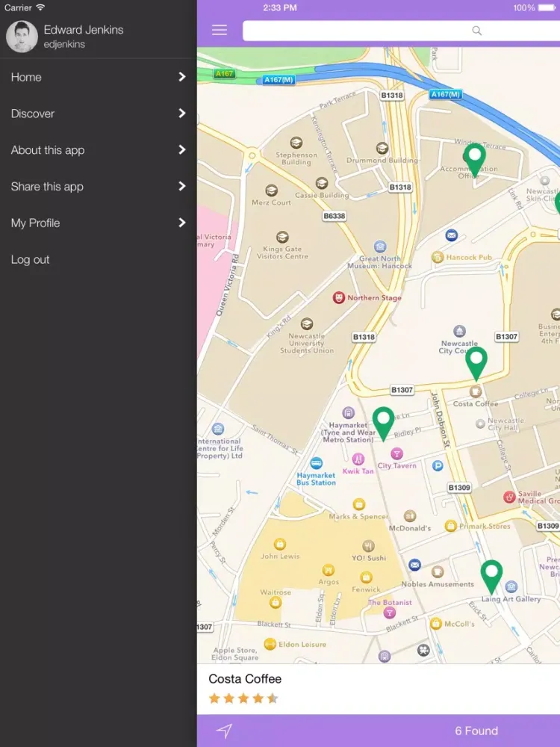Tap the hamburger menu icon
The width and height of the screenshot is (560, 747).
[x=219, y=30]
